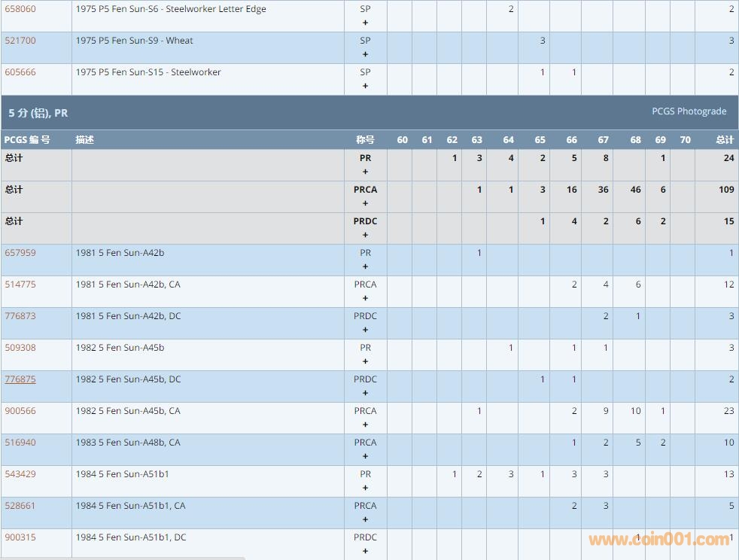Open PCGS number 900566 link
Screen dimensions: 739x560
pos(20,411)
